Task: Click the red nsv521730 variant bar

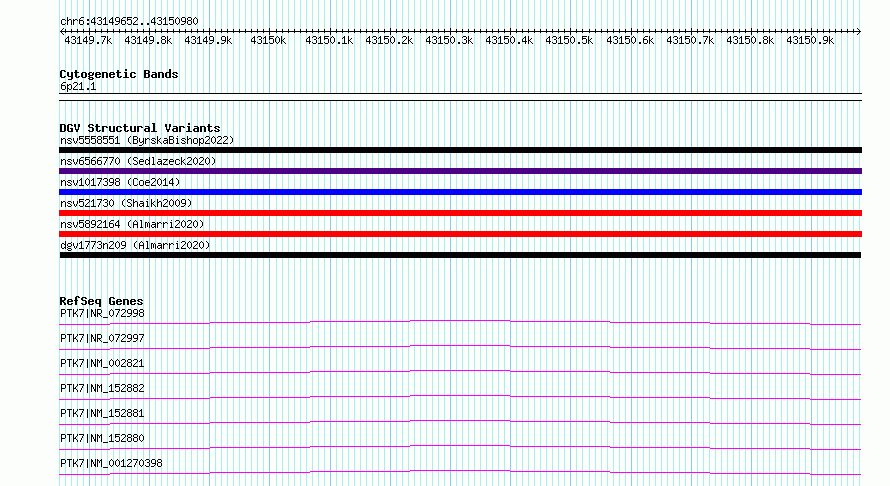Action: tap(460, 213)
